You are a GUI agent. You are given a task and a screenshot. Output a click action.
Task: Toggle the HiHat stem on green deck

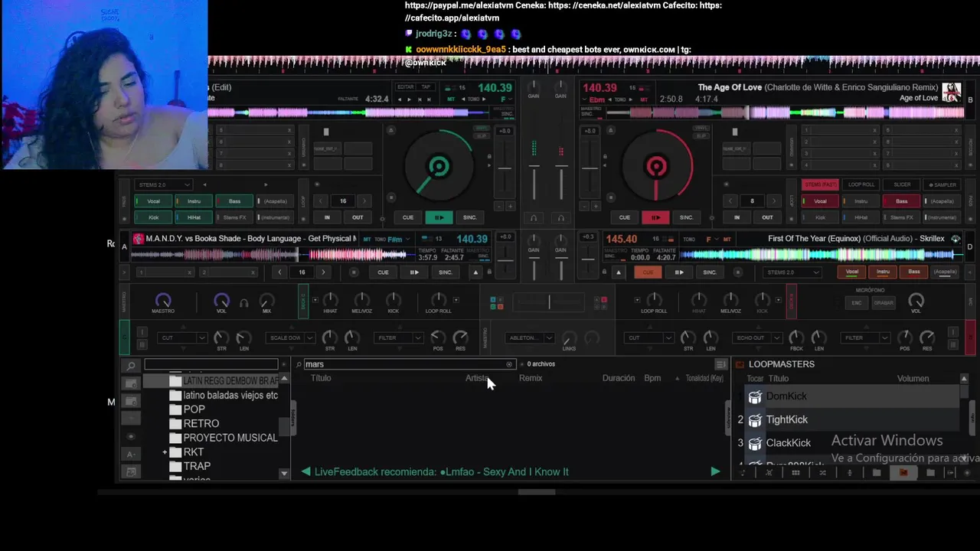coord(194,217)
